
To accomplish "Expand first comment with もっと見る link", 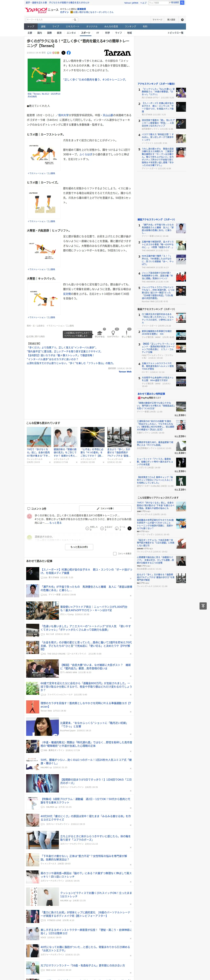I will (55, 523).
